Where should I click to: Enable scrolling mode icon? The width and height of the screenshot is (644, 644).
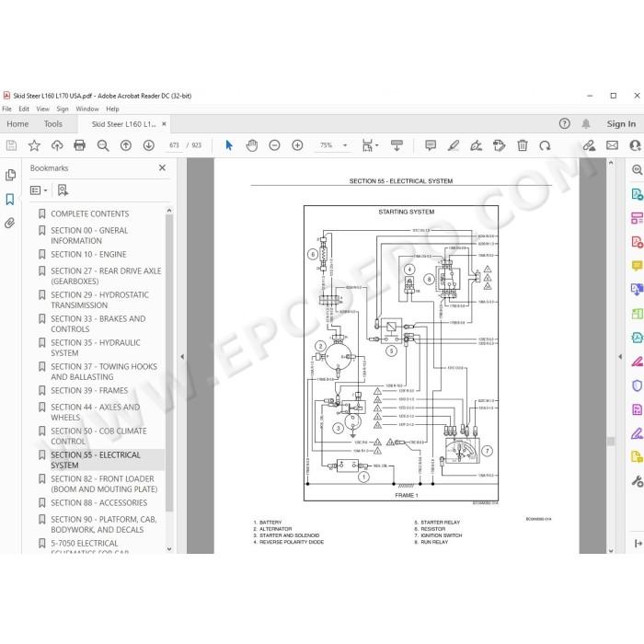point(397,145)
